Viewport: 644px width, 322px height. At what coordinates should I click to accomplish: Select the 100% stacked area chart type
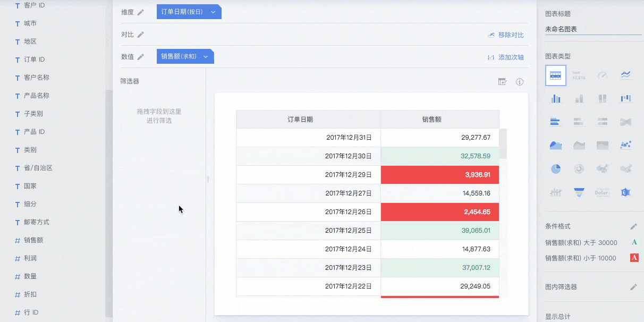tap(603, 145)
